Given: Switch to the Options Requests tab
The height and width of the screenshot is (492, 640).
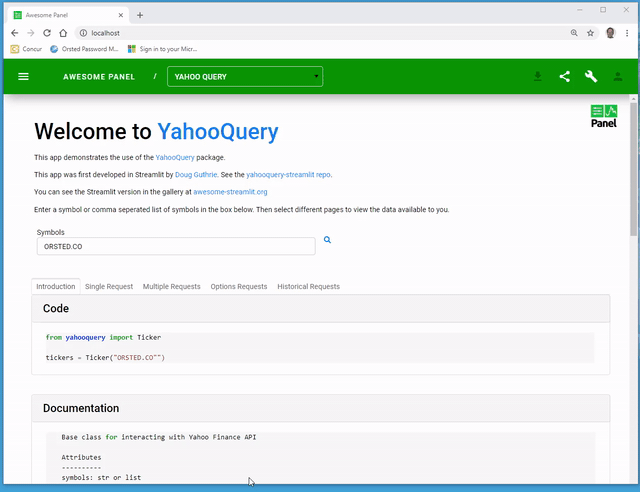Looking at the screenshot, I should click(x=239, y=286).
